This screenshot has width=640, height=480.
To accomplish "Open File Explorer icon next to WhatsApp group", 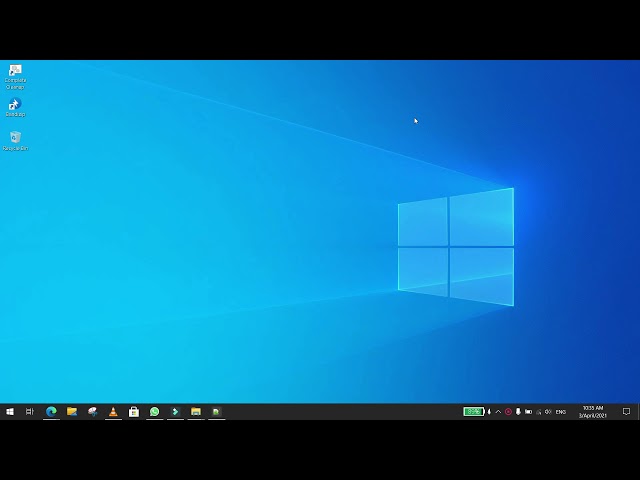I will coord(196,411).
